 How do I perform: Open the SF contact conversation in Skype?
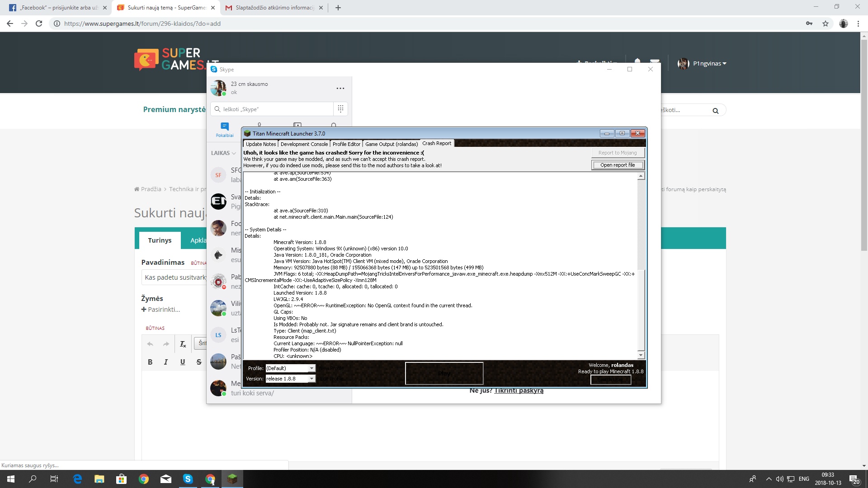click(x=225, y=175)
